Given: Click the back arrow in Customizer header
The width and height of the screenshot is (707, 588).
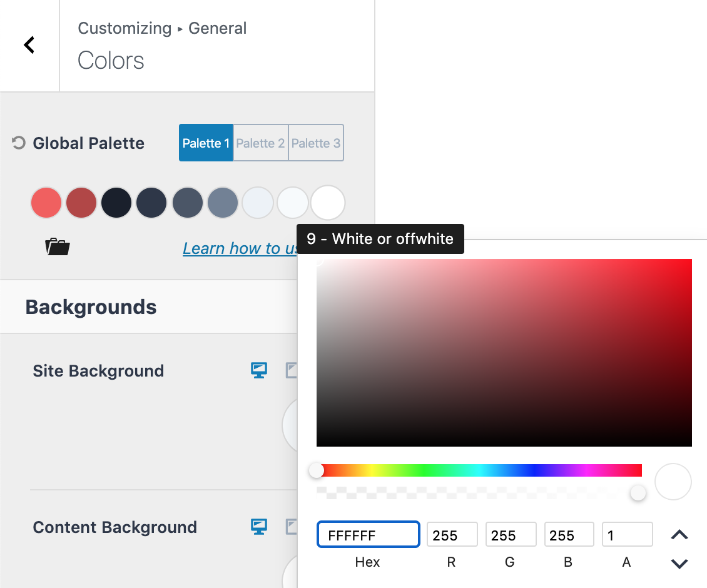Looking at the screenshot, I should [x=29, y=45].
